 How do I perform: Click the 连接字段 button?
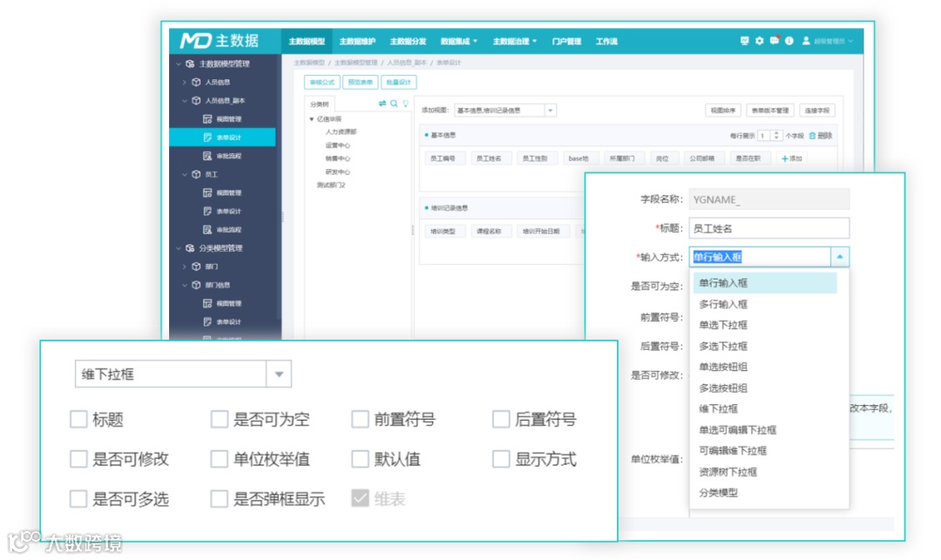(816, 111)
